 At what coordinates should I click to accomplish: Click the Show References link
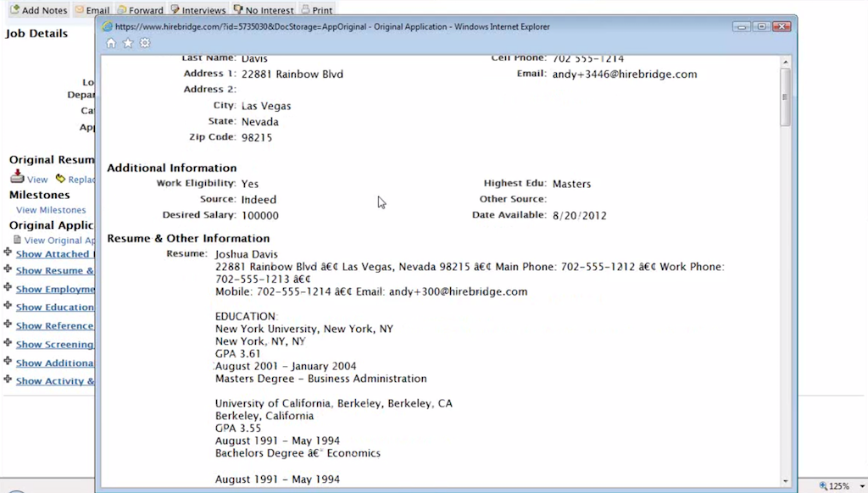tap(55, 326)
